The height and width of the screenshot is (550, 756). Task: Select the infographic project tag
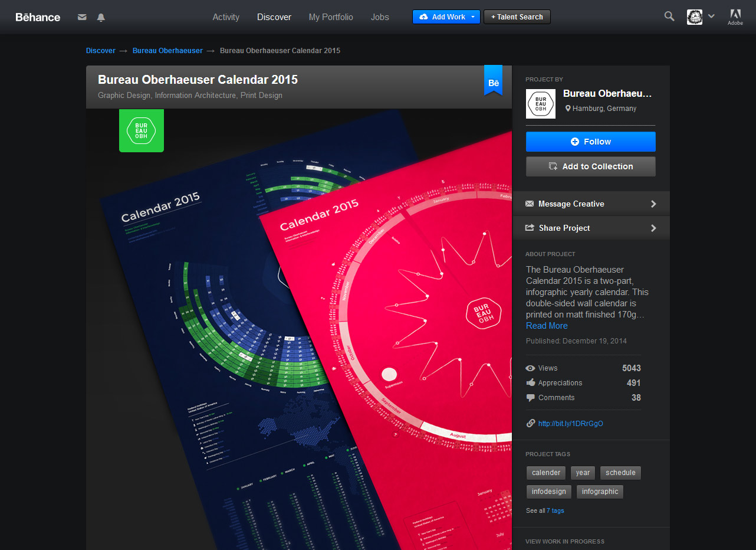pyautogui.click(x=600, y=492)
